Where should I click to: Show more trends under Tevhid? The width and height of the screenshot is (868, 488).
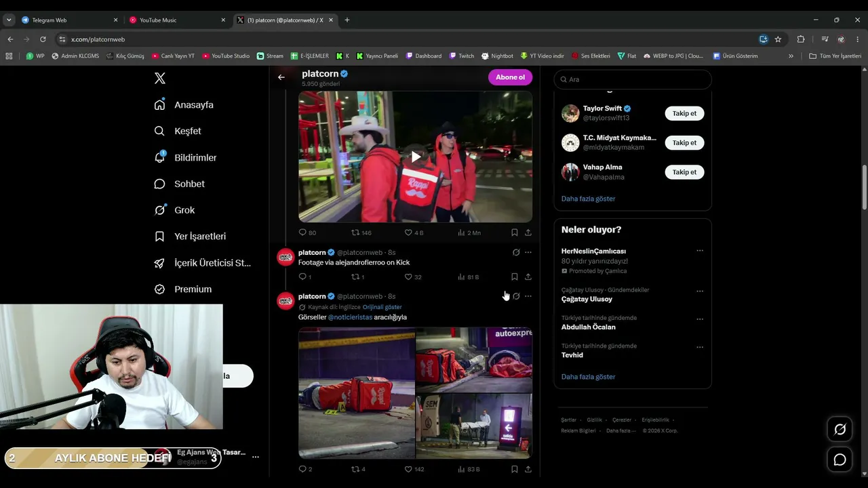[589, 377]
